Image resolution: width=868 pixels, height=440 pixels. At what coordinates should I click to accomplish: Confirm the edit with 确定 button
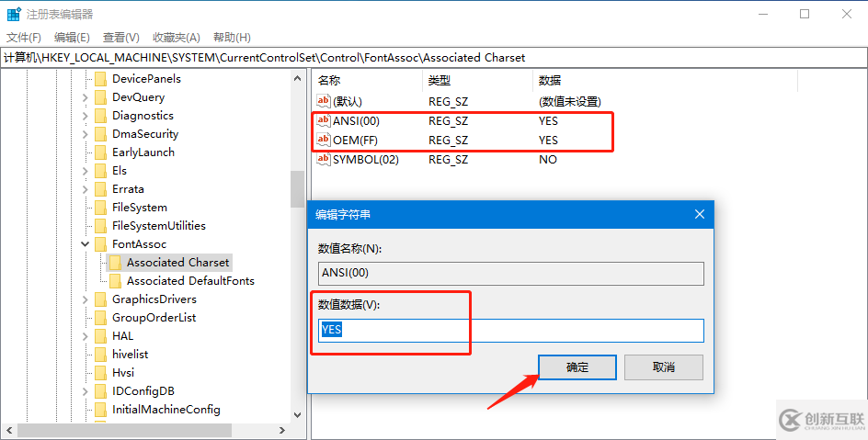click(x=577, y=367)
